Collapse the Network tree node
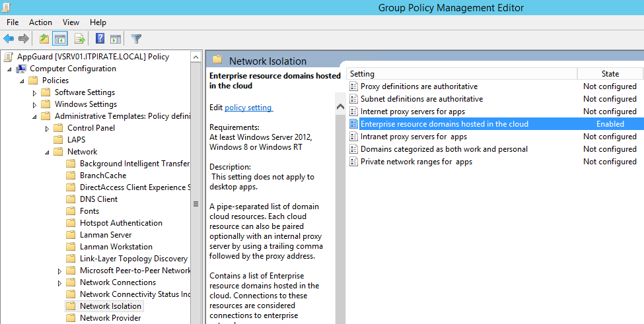Viewport: 644px width, 324px height. [48, 152]
